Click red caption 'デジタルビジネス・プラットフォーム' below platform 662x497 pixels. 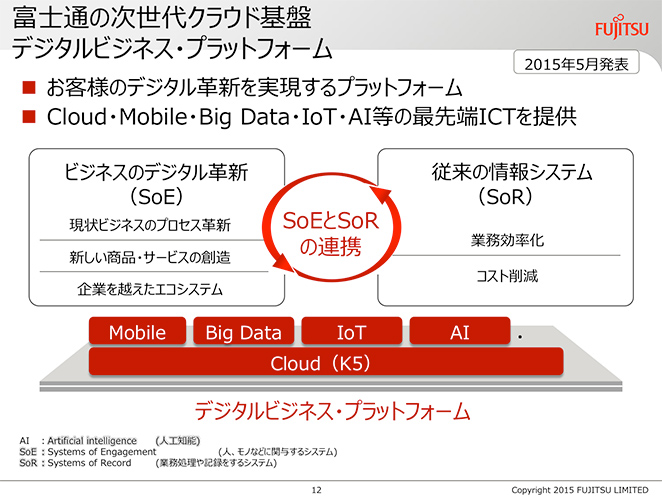pos(332,410)
